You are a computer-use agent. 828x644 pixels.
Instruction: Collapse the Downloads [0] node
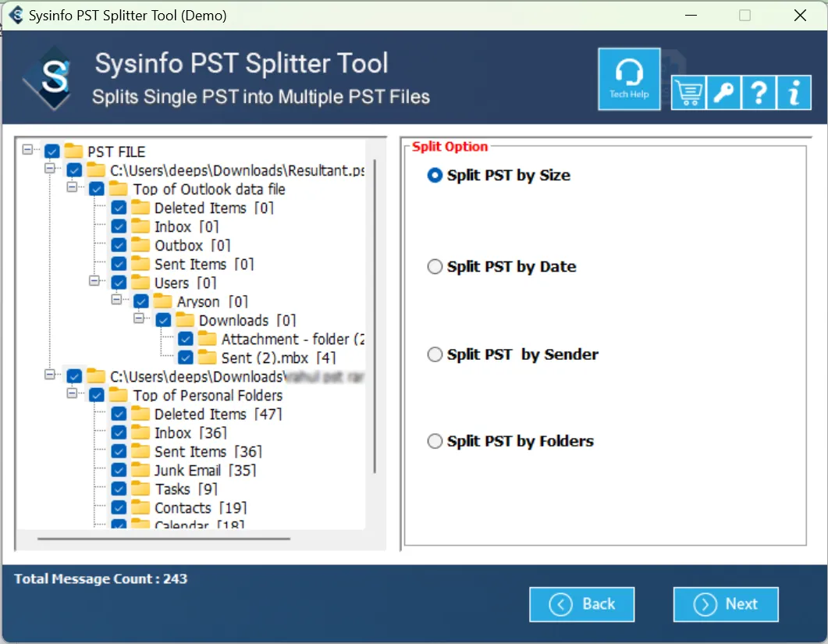138,318
